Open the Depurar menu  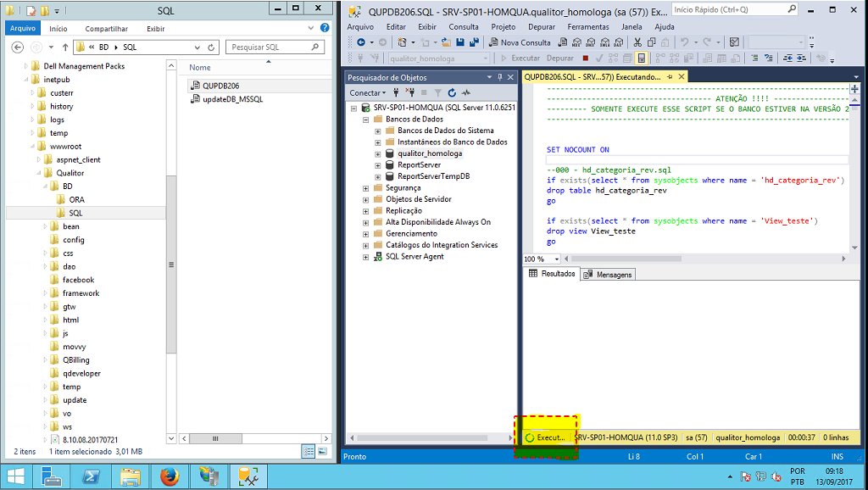pyautogui.click(x=542, y=26)
